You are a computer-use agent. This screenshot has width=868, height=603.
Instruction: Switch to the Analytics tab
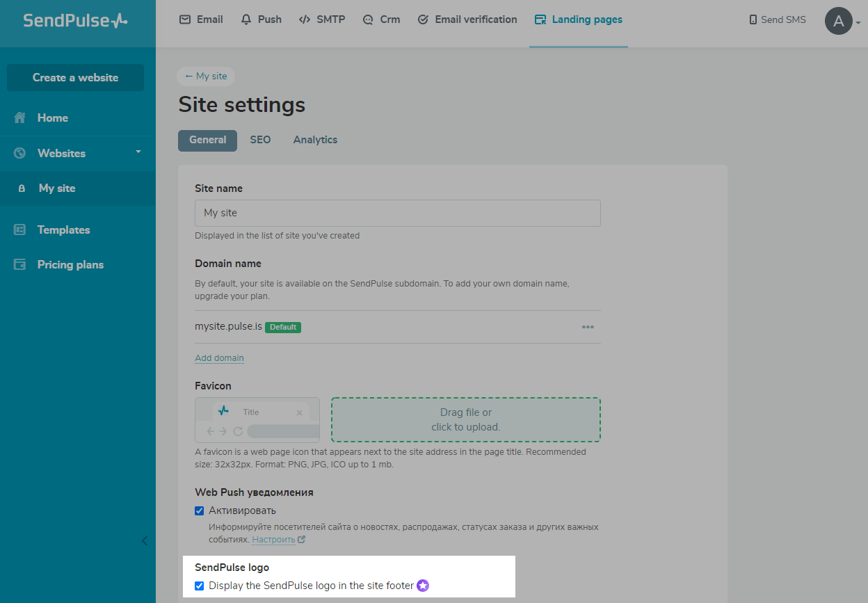[315, 140]
